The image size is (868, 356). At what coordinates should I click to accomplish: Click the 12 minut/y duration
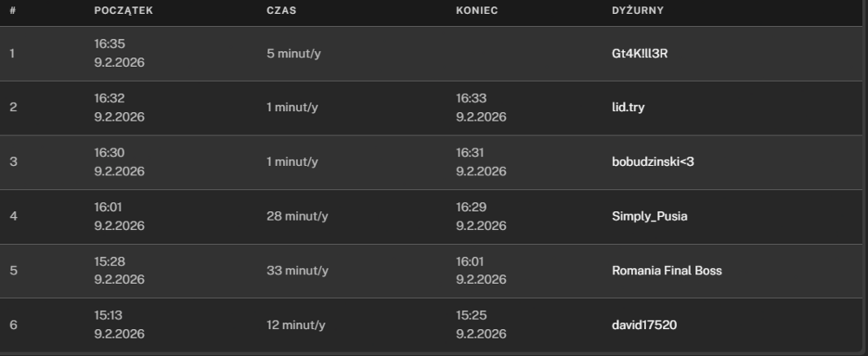[x=295, y=326]
